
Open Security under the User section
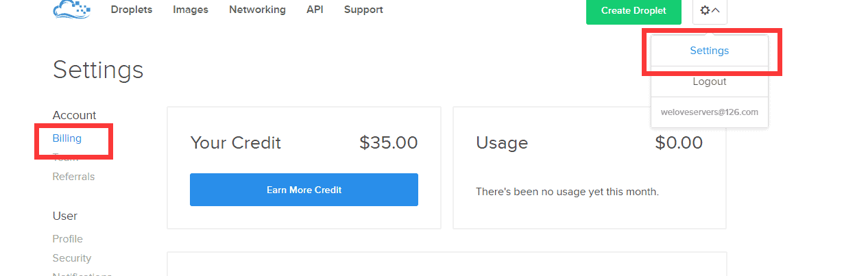point(71,258)
